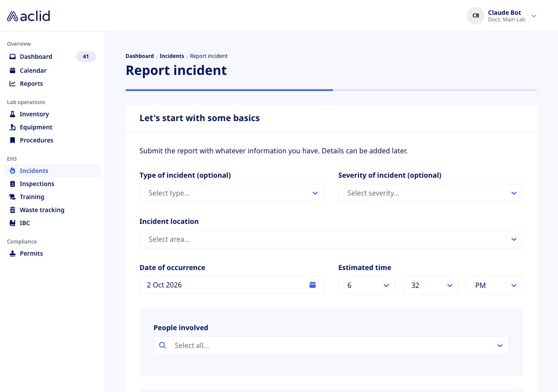This screenshot has height=392, width=558.
Task: Click the "Docs: Main Lab" label
Action: point(507,20)
